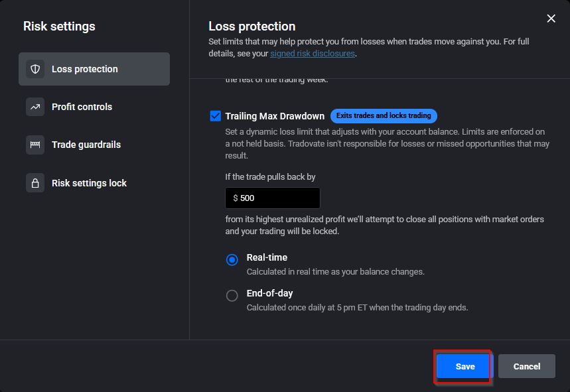Viewport: 570px width, 392px height.
Task: Click the shield icon beside Loss protection
Action: pos(35,69)
